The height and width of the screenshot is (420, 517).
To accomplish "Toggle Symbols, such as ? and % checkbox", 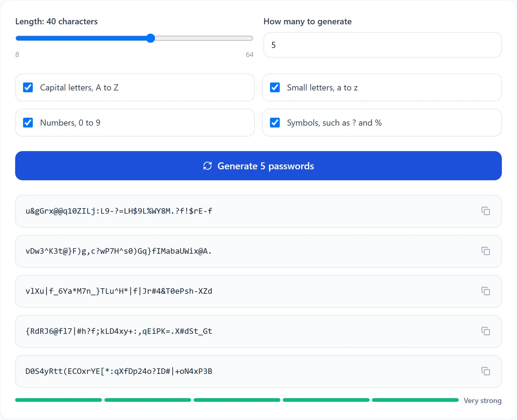I will pos(275,123).
